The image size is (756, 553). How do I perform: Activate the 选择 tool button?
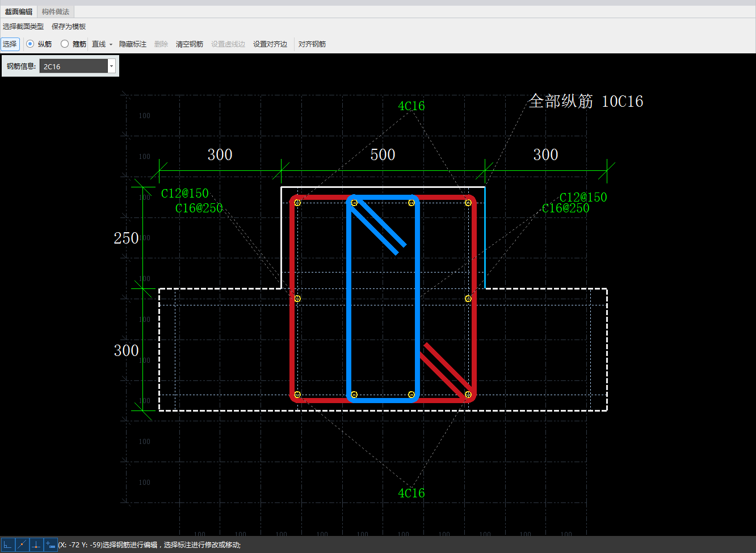point(10,44)
